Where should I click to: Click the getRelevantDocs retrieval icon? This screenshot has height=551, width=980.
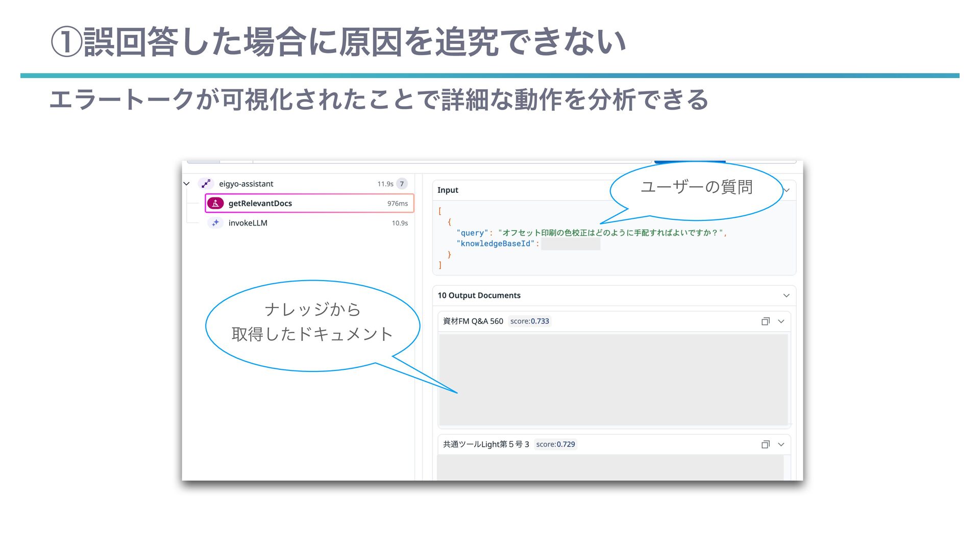coord(215,203)
